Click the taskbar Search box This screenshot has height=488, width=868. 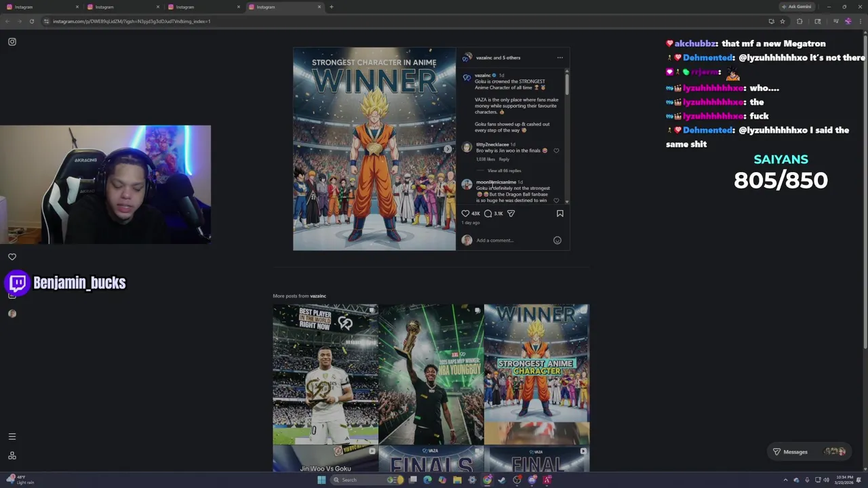366,480
